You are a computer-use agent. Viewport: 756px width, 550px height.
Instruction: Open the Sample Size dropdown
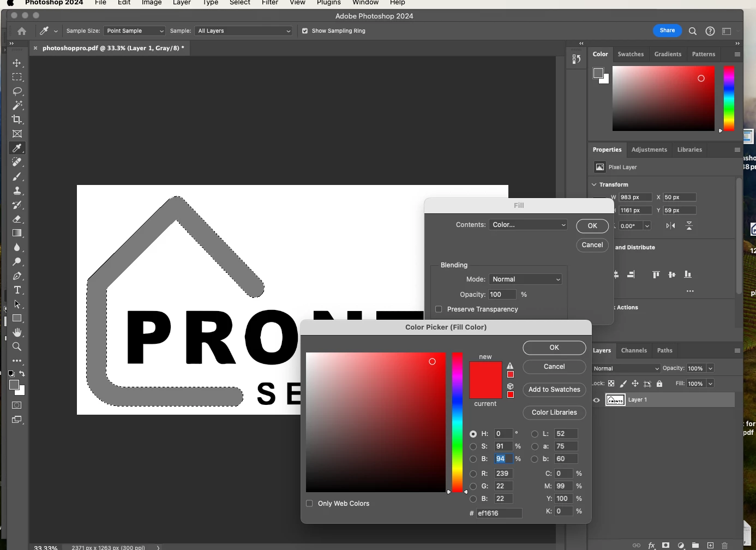point(135,31)
